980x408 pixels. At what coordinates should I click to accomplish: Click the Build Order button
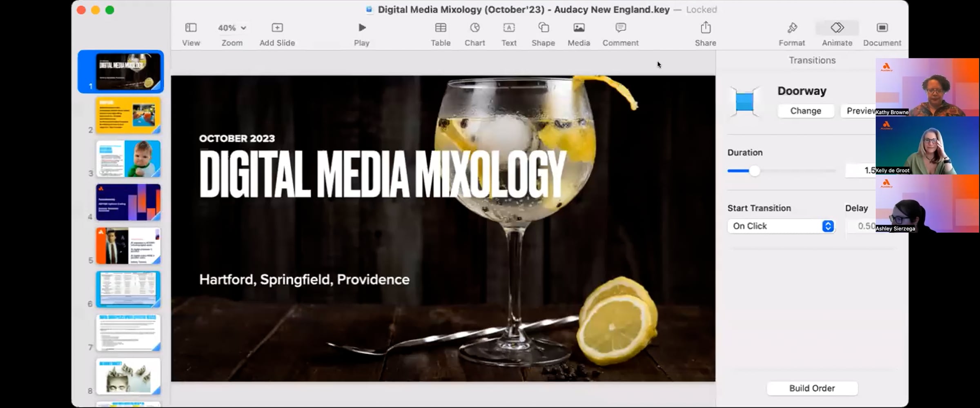[x=812, y=388]
